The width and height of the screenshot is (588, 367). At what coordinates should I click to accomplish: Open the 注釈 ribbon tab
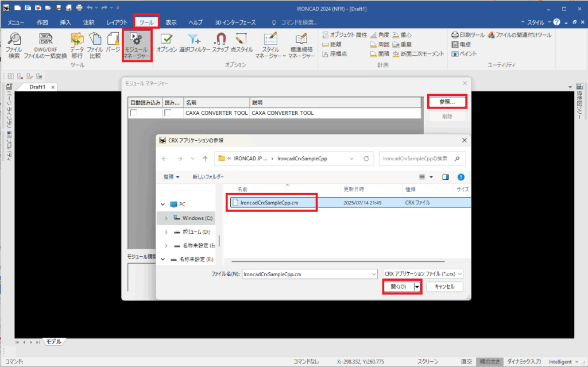tap(89, 22)
